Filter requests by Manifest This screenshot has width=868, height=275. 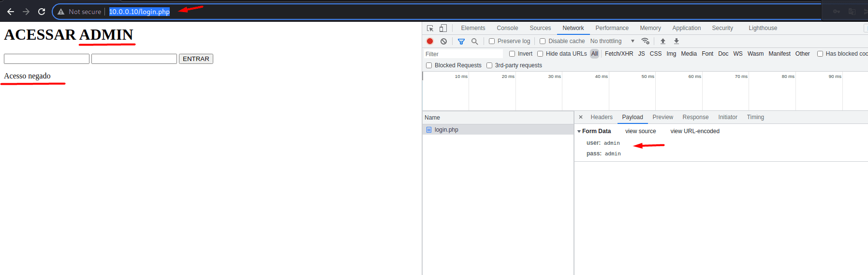780,54
